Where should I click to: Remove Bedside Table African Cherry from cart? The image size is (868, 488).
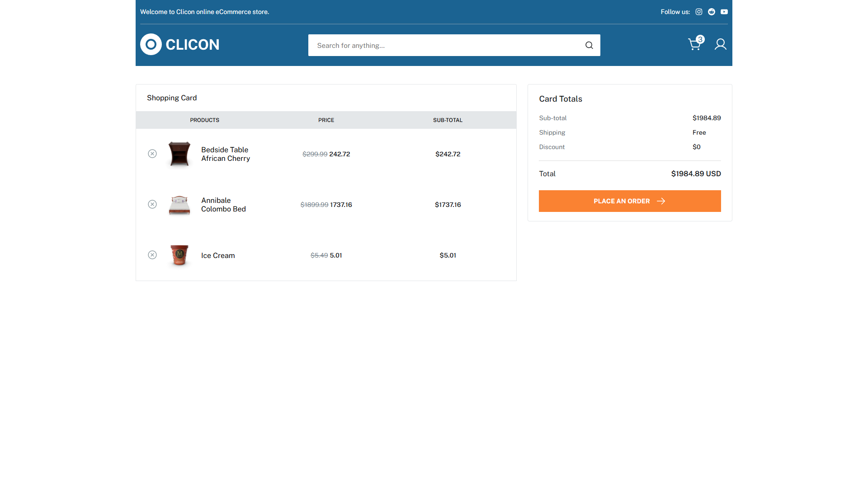click(152, 154)
